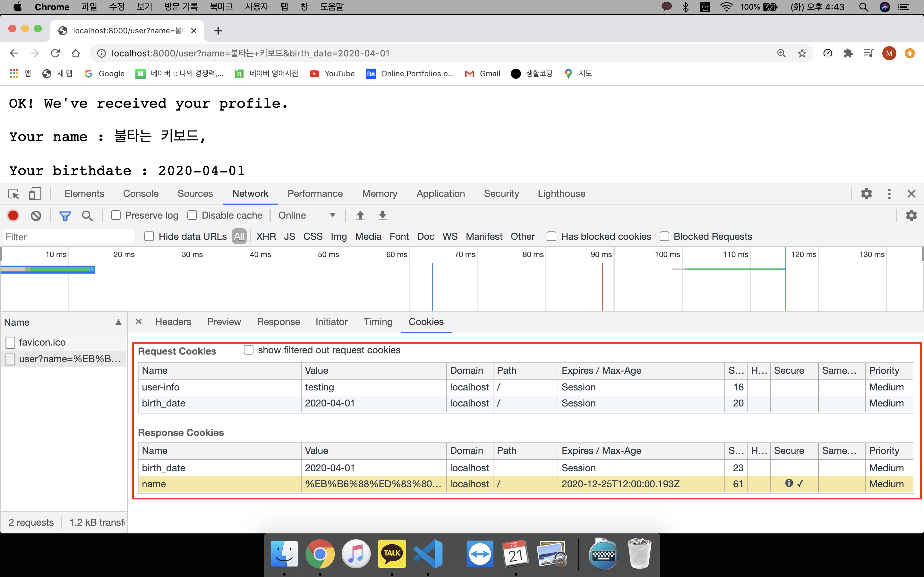Open the Headers tab of the request
This screenshot has height=577, width=924.
coord(173,322)
